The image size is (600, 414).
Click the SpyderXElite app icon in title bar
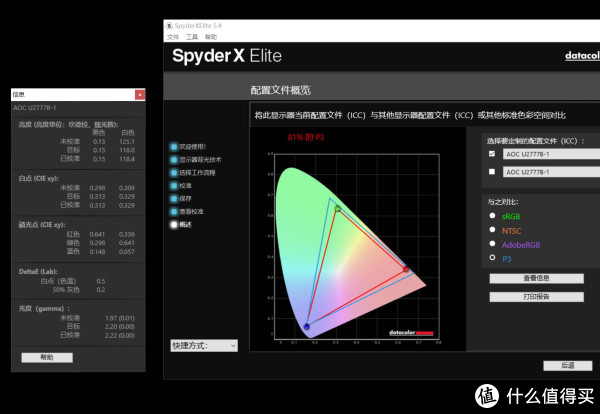169,26
